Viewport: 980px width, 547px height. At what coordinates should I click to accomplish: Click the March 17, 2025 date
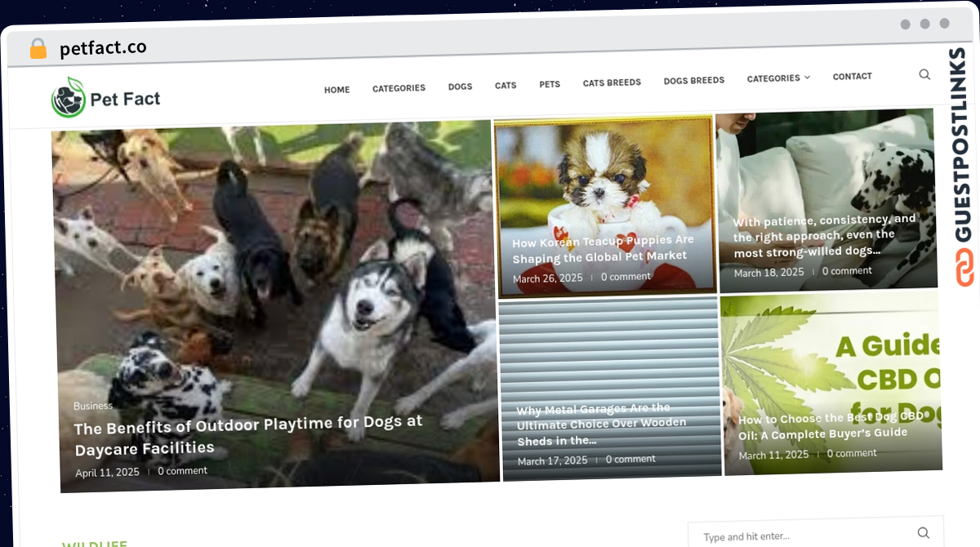pyautogui.click(x=553, y=461)
